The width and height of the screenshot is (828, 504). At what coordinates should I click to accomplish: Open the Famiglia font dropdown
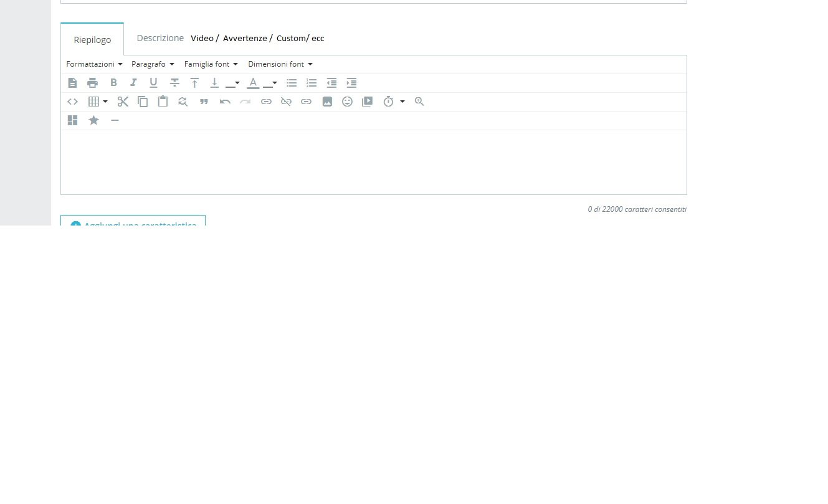(211, 64)
